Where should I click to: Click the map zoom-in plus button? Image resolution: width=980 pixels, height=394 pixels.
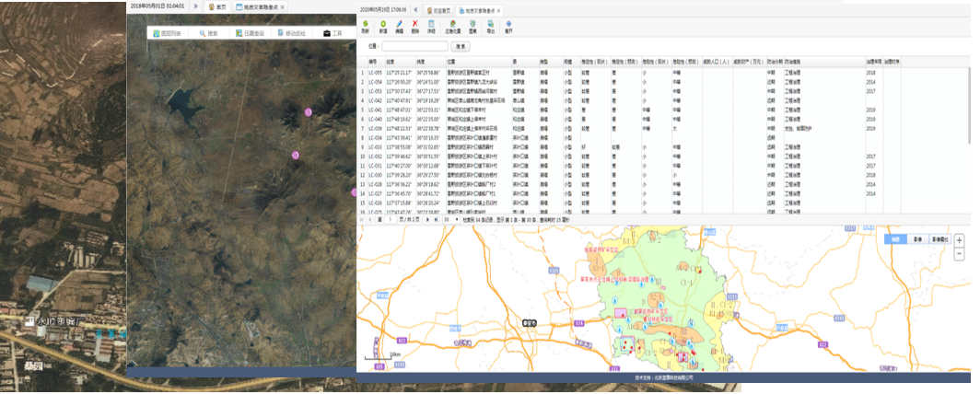tap(960, 240)
